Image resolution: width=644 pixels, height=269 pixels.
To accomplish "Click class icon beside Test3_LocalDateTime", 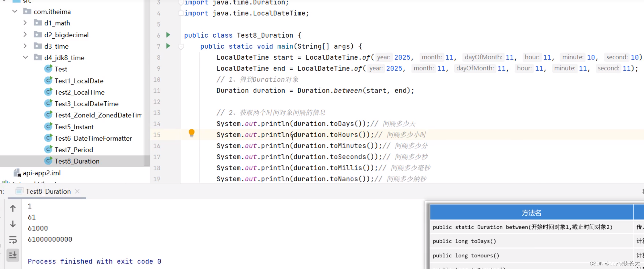I will click(48, 103).
